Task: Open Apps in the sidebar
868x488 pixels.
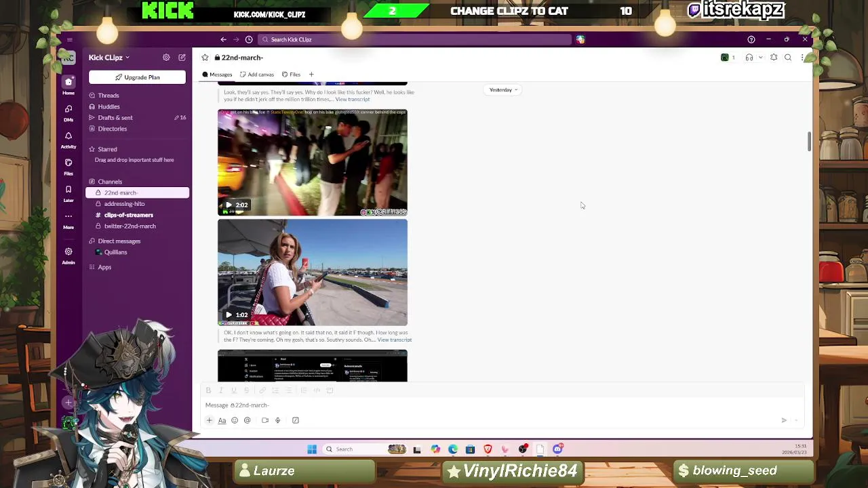Action: (138, 267)
